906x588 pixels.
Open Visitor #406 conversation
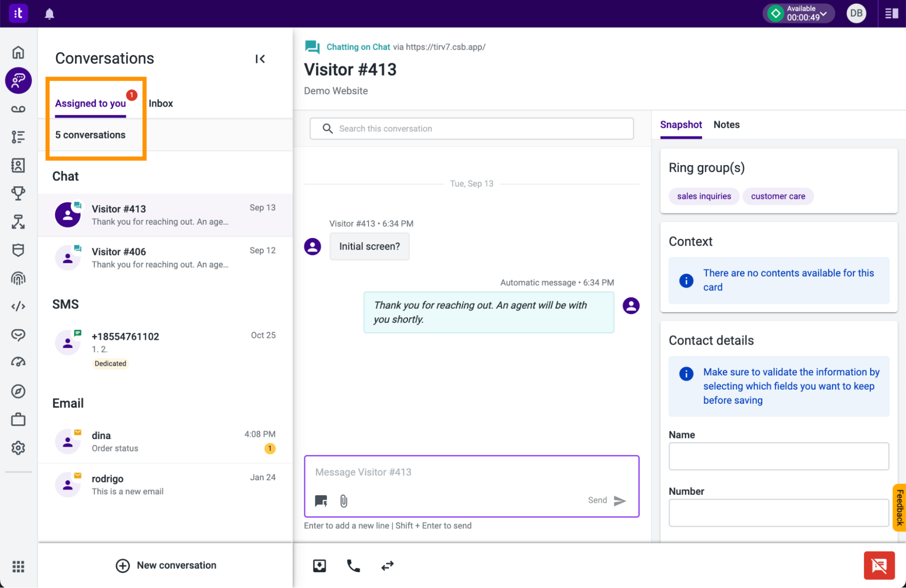[x=165, y=258]
